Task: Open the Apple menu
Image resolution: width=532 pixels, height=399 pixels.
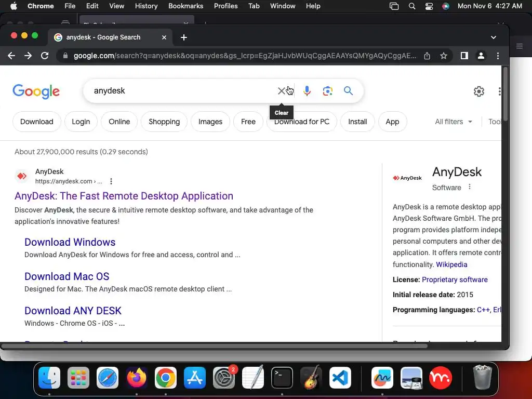Action: coord(14,6)
